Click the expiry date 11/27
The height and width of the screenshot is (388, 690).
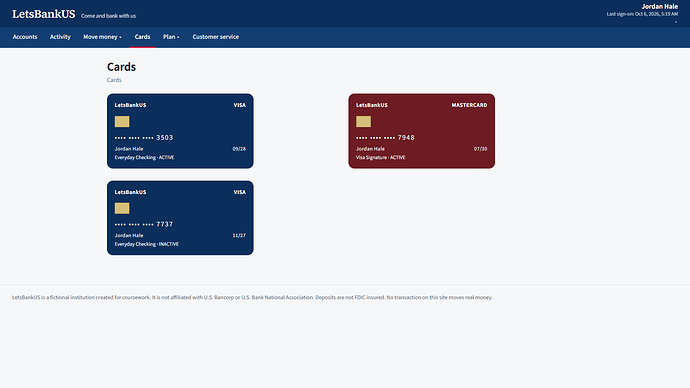239,236
